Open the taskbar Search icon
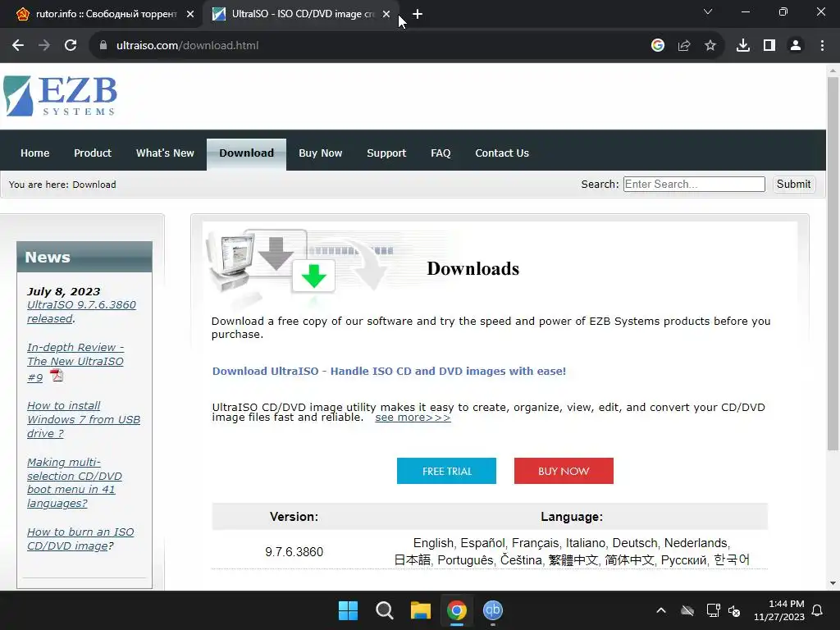Screen dimensions: 840x630 384,610
